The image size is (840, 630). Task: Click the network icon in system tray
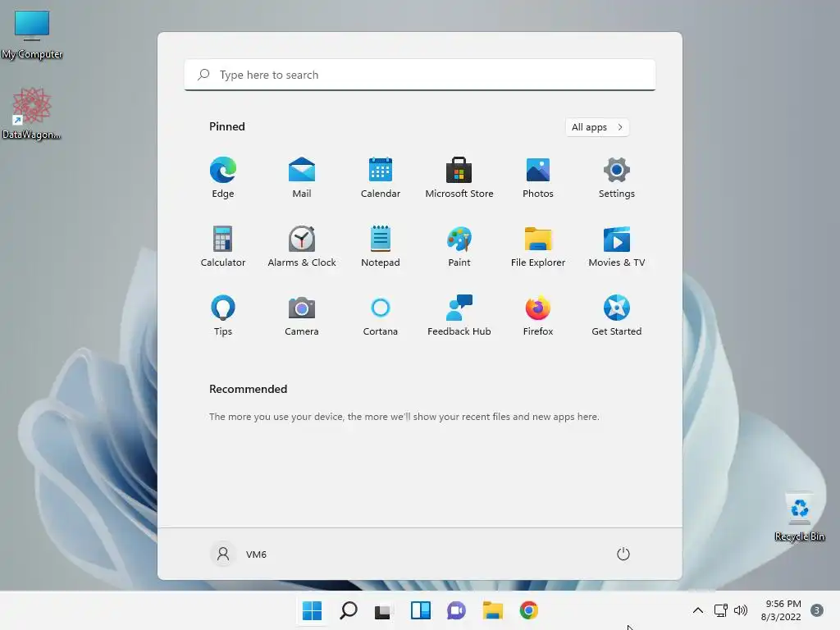pos(720,610)
